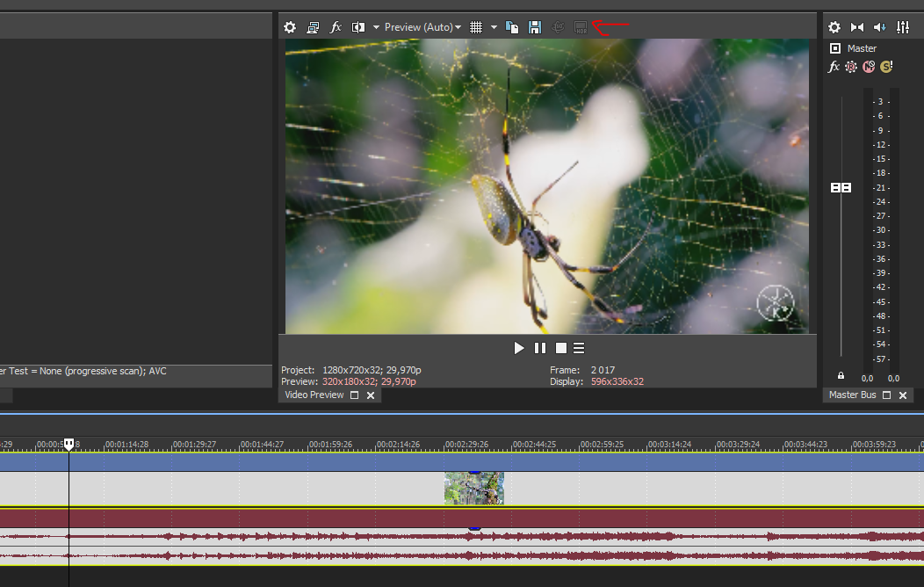Select the blue video track event header

click(462, 461)
